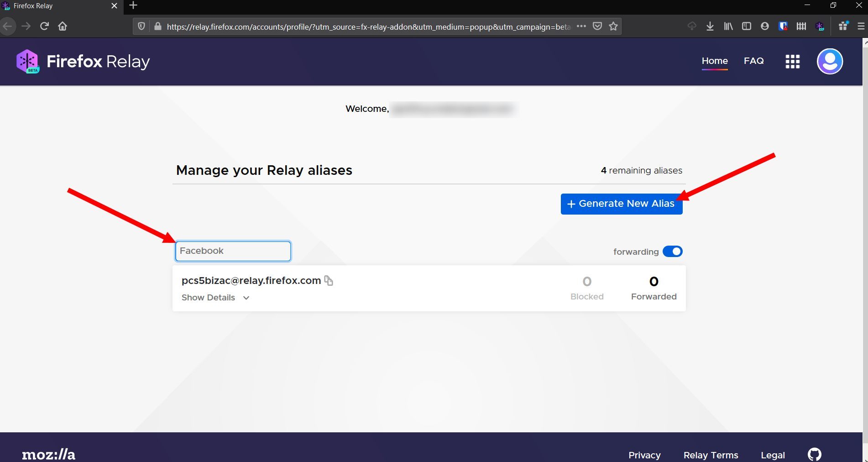Go back to previous page
The width and height of the screenshot is (868, 462).
[8, 26]
